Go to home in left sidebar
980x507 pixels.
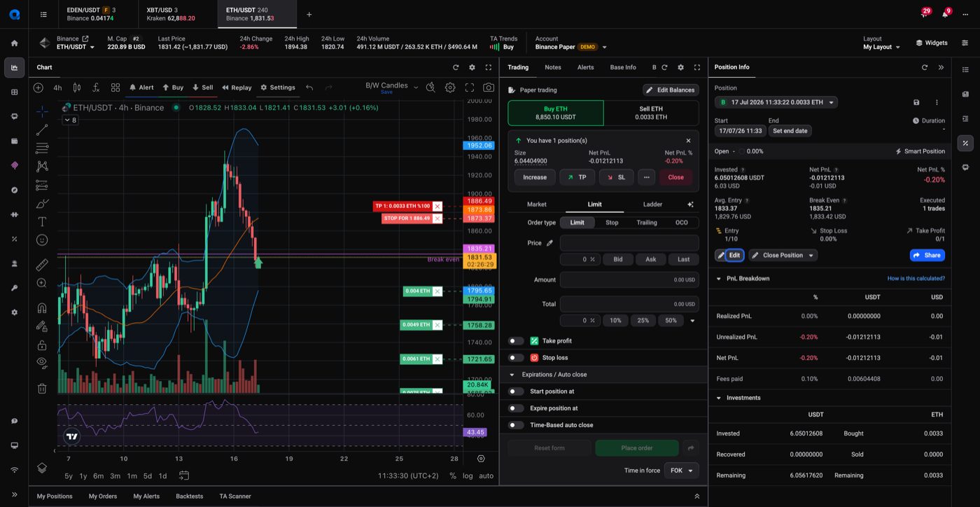point(14,43)
